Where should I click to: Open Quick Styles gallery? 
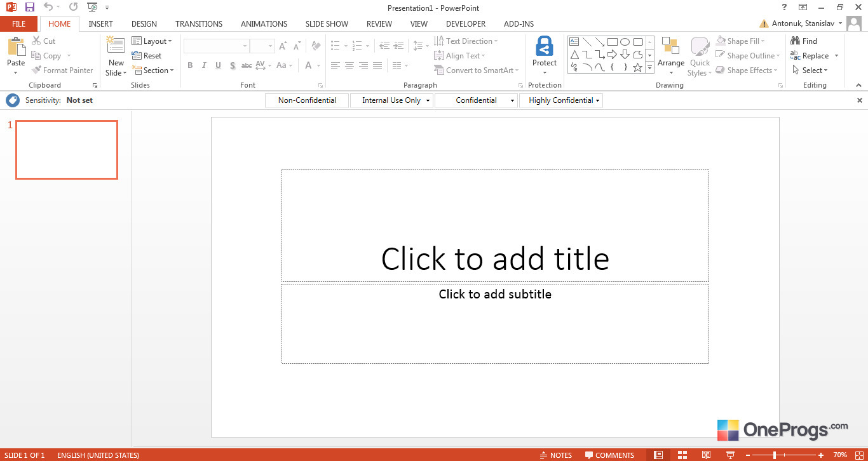pos(700,56)
